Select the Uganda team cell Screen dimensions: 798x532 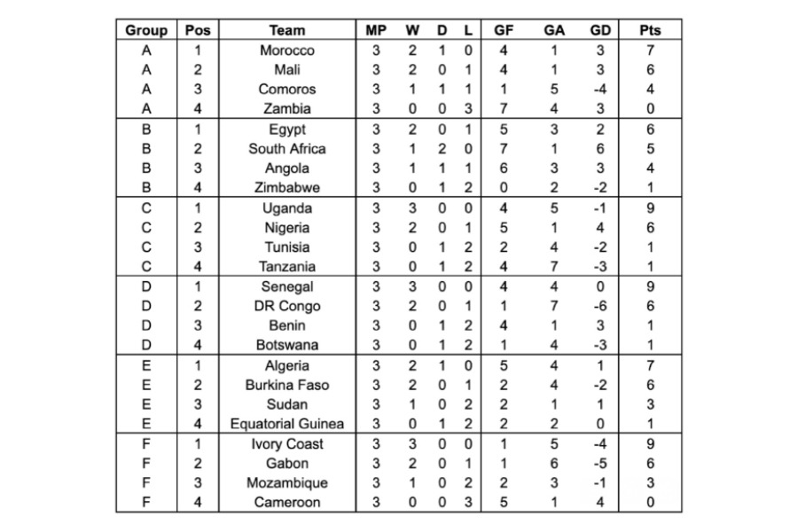[x=287, y=208]
